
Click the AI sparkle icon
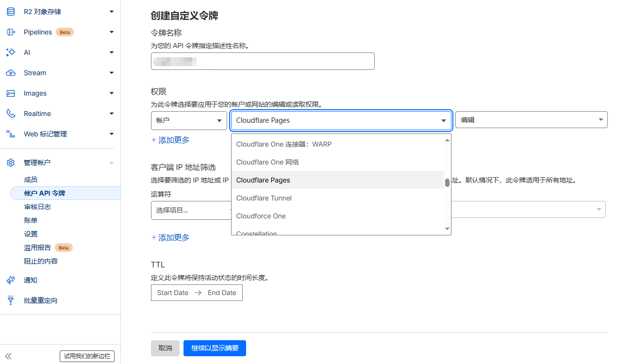(x=11, y=52)
